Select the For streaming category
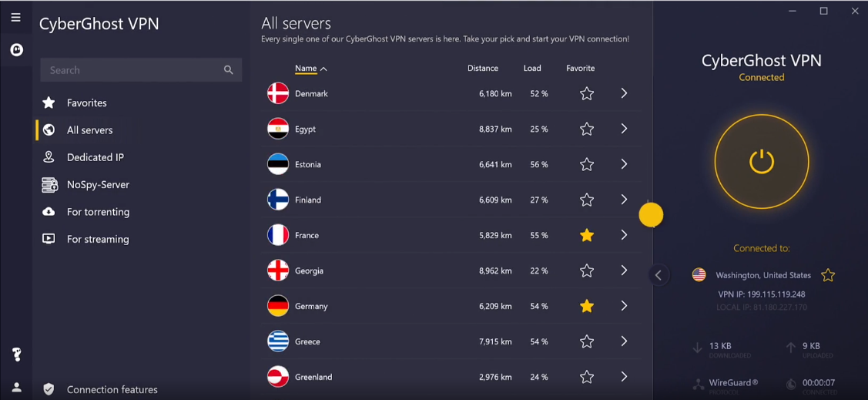Screen dimensions: 868x400 97,239
